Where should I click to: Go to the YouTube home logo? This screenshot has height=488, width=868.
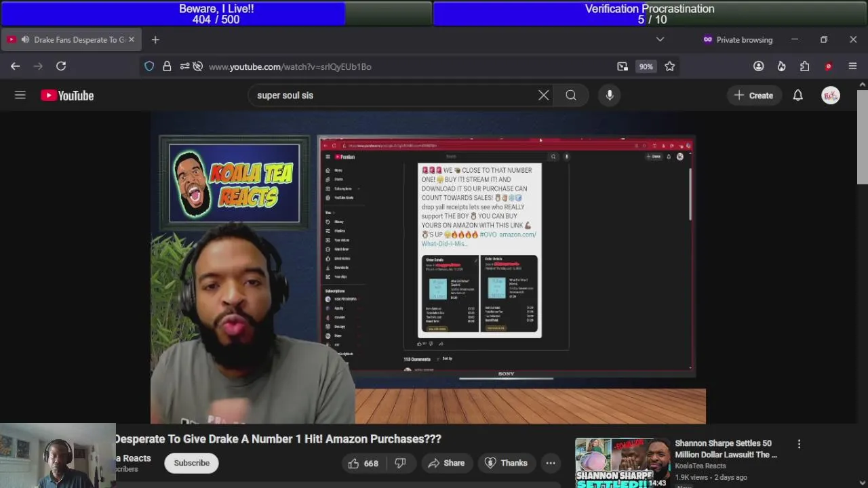pyautogui.click(x=67, y=96)
